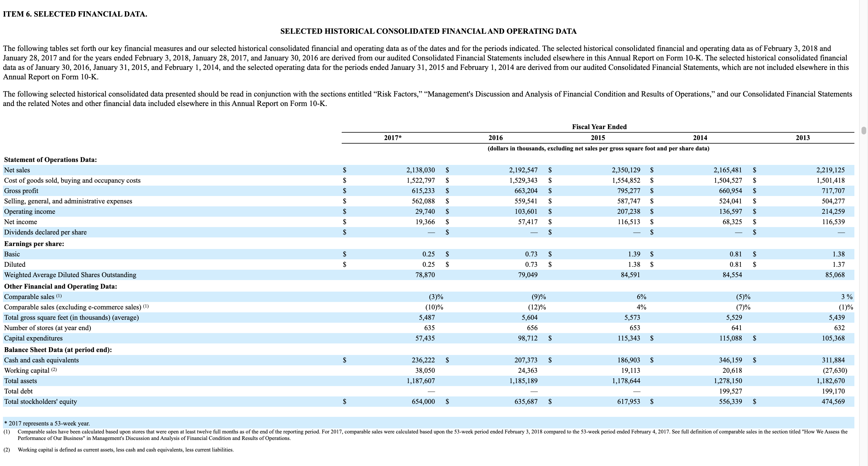This screenshot has width=868, height=466.
Task: Click the ITEM 6. SELECTED FINANCIAL DATA heading
Action: click(x=75, y=14)
